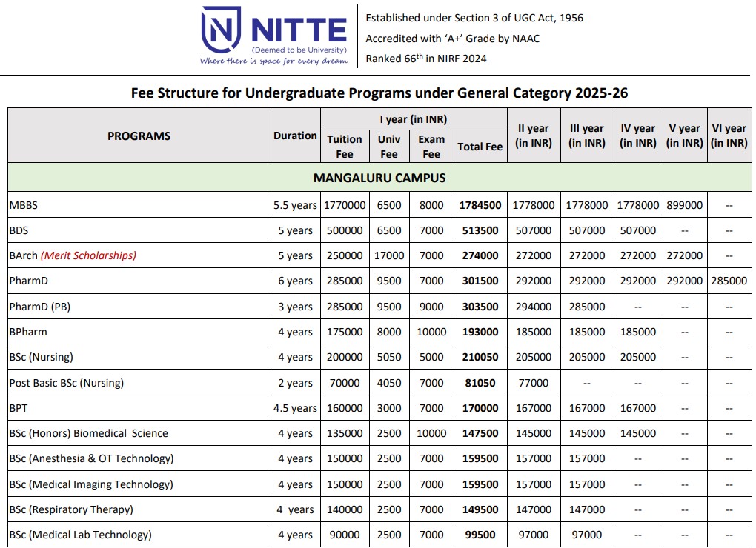756x548 pixels.
Task: Select the MBBS program name
Action: (x=24, y=205)
